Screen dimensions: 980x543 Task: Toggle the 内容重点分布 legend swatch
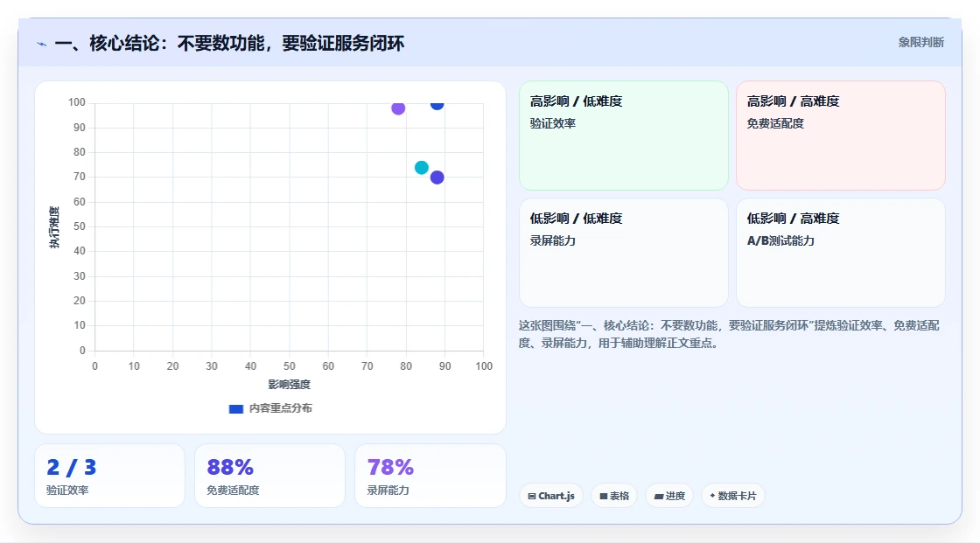click(235, 408)
